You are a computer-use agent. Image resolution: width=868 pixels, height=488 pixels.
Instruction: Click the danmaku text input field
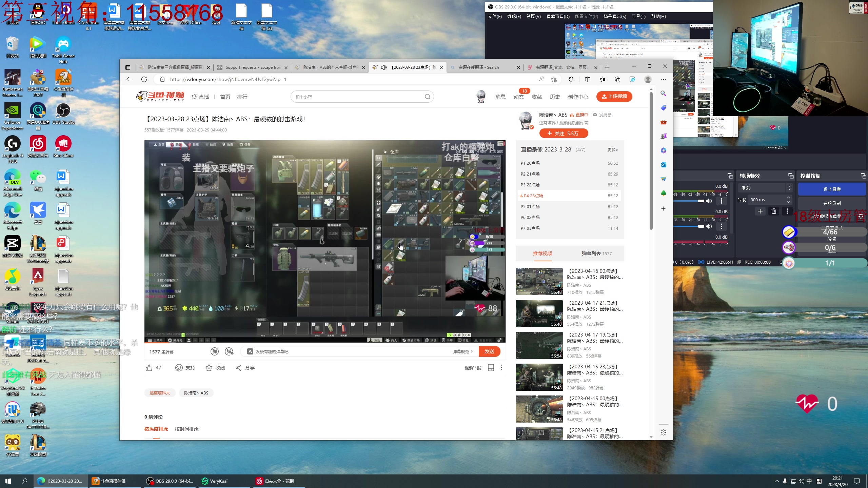349,351
